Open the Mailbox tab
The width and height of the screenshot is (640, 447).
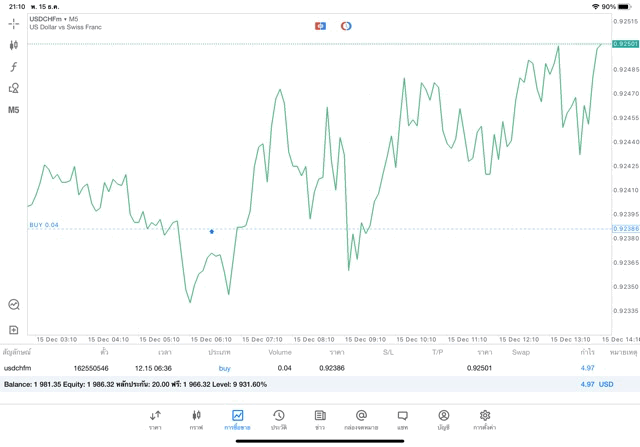(x=361, y=419)
